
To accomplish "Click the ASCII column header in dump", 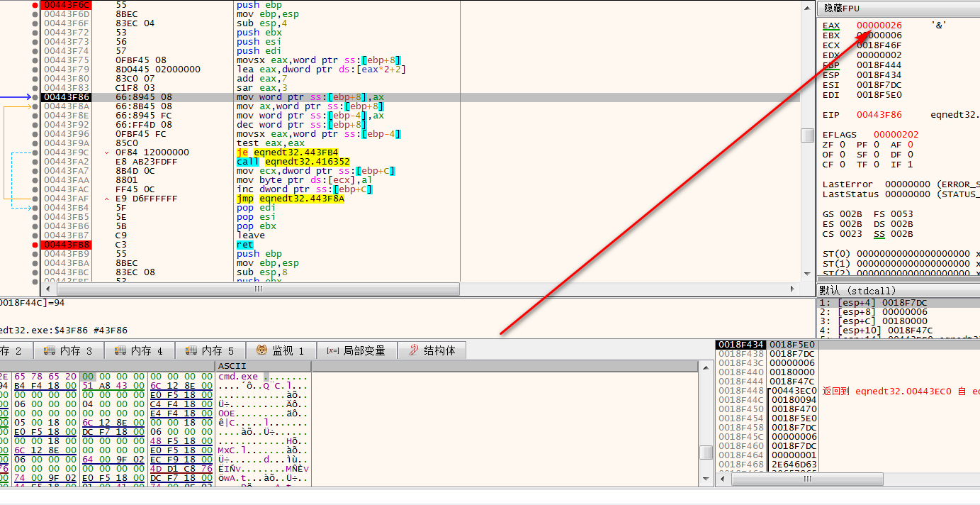I will click(x=263, y=366).
